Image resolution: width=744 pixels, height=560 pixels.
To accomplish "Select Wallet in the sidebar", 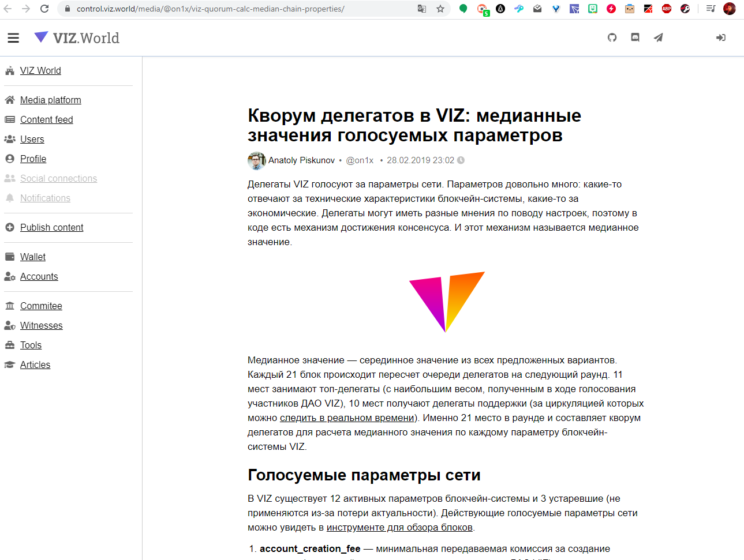I will (x=33, y=257).
